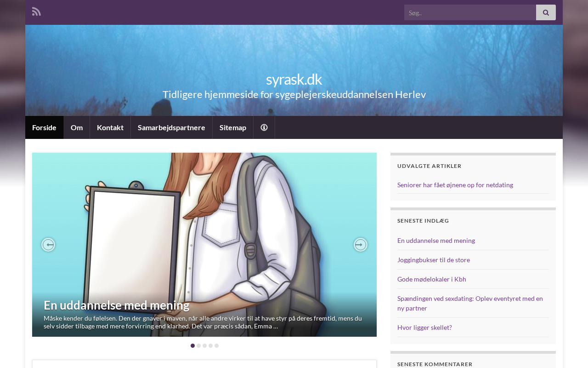Open the Om page
The image size is (588, 368).
pyautogui.click(x=77, y=127)
